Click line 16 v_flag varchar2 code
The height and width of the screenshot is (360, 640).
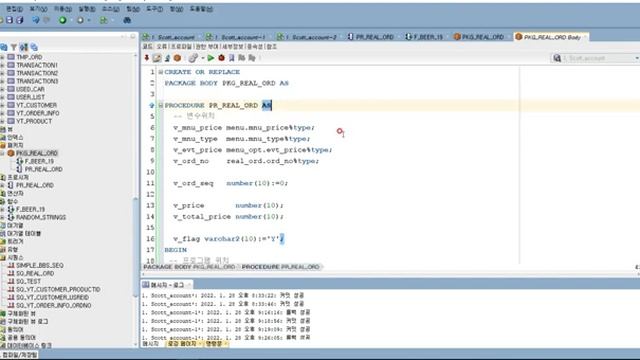tap(228, 239)
